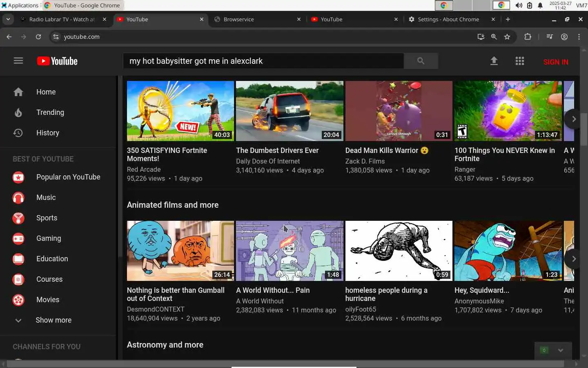The height and width of the screenshot is (368, 588).
Task: Click the media control icon in Chrome toolbar
Action: coord(550,37)
